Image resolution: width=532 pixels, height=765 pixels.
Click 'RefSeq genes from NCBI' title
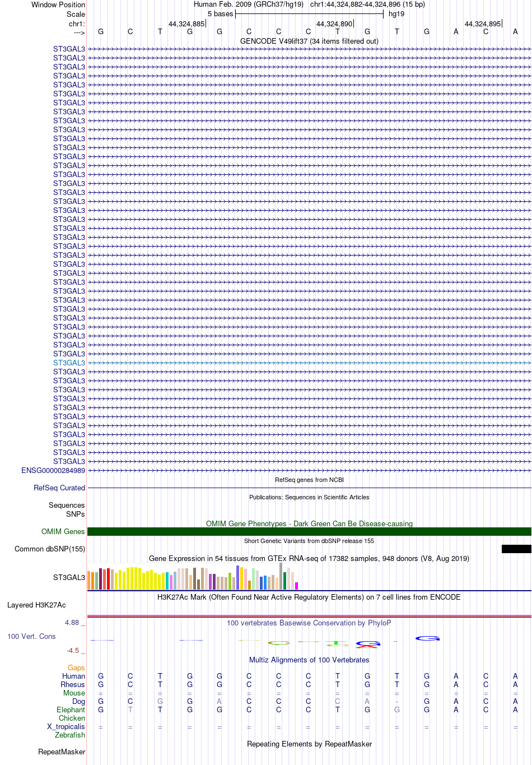tap(309, 480)
